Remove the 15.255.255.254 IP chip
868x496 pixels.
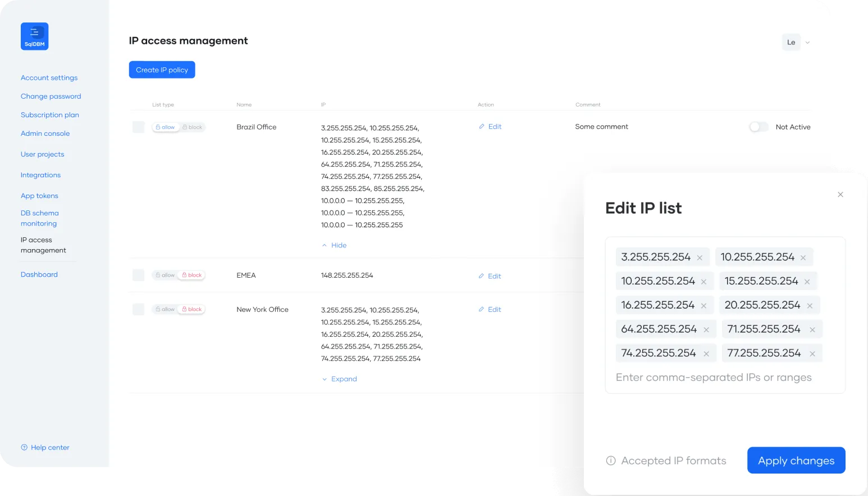(807, 282)
